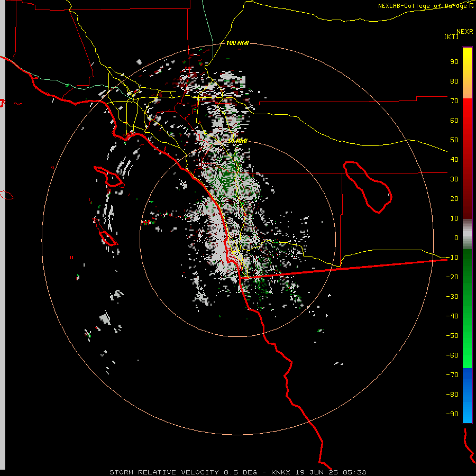The width and height of the screenshot is (476, 476).
Task: Click the KNKX station identifier in caption
Action: pyautogui.click(x=280, y=472)
